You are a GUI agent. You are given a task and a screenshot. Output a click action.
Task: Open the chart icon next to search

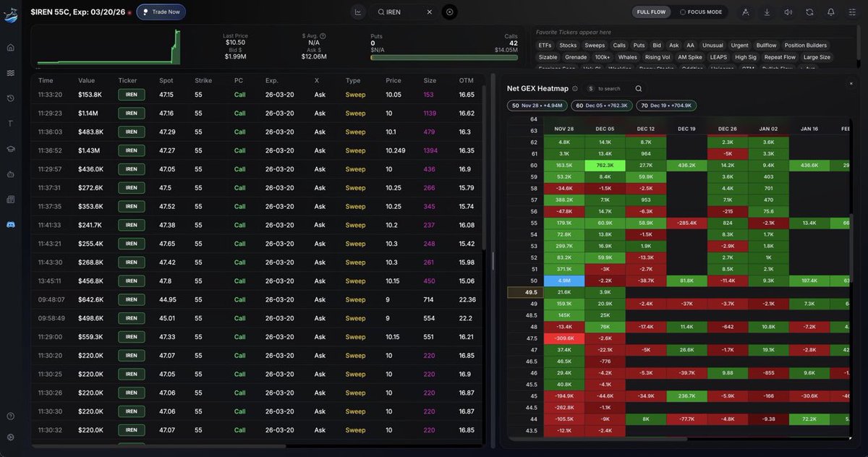click(x=357, y=12)
